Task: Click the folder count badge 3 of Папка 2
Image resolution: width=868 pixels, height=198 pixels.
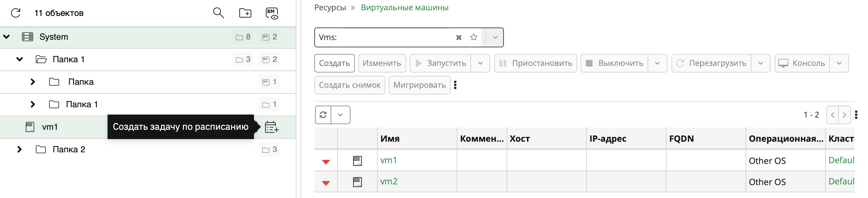Action: click(269, 149)
